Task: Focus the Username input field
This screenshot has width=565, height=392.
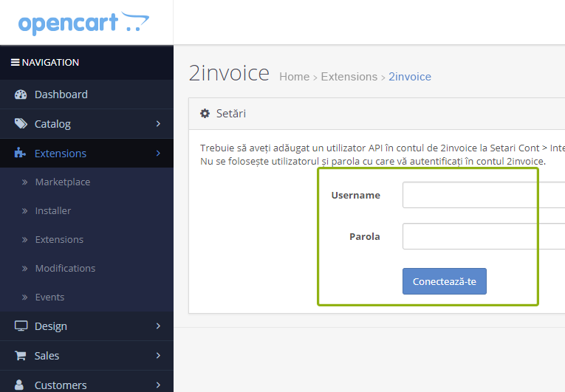Action: tap(484, 195)
